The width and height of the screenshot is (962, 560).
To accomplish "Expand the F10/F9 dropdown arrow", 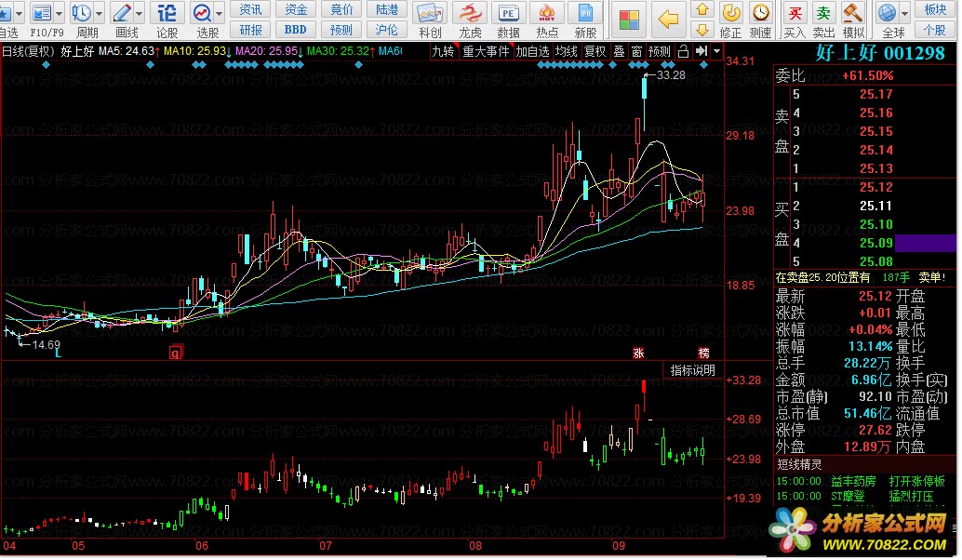I will pyautogui.click(x=60, y=13).
